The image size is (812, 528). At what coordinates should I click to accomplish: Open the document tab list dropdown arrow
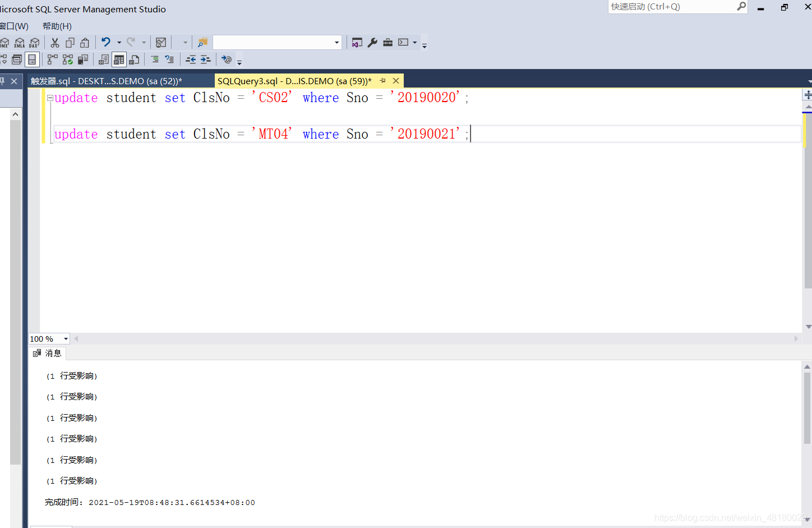point(809,82)
